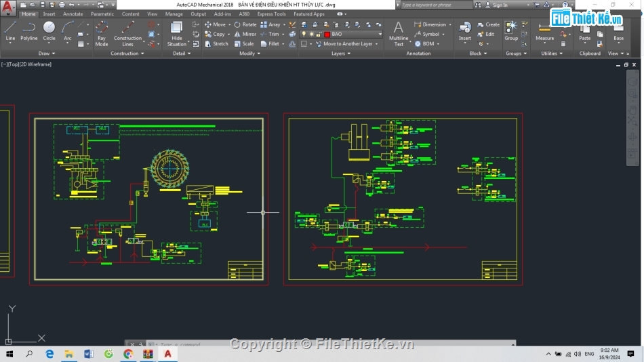
Task: Click Create block button
Action: 488,24
